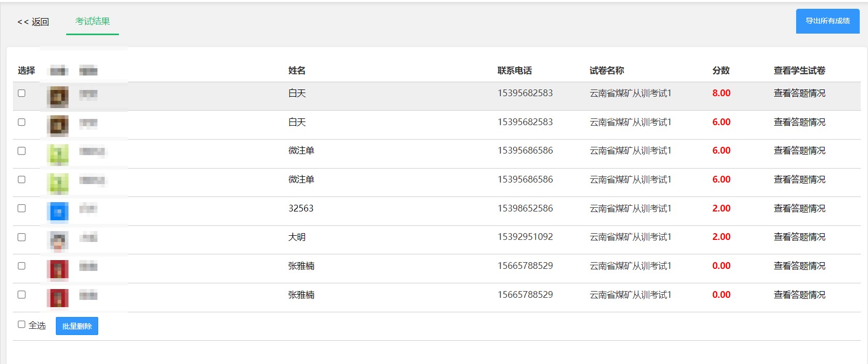Click the name 32563 in the table

(301, 208)
